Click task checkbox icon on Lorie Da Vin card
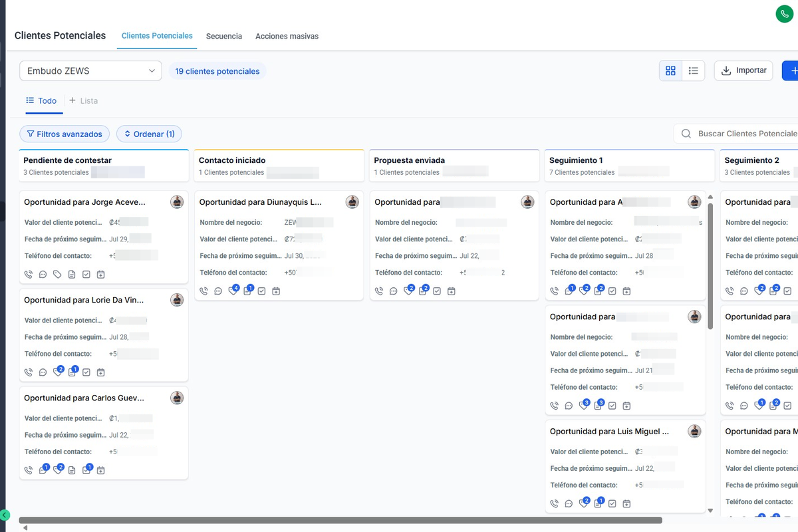 click(86, 372)
